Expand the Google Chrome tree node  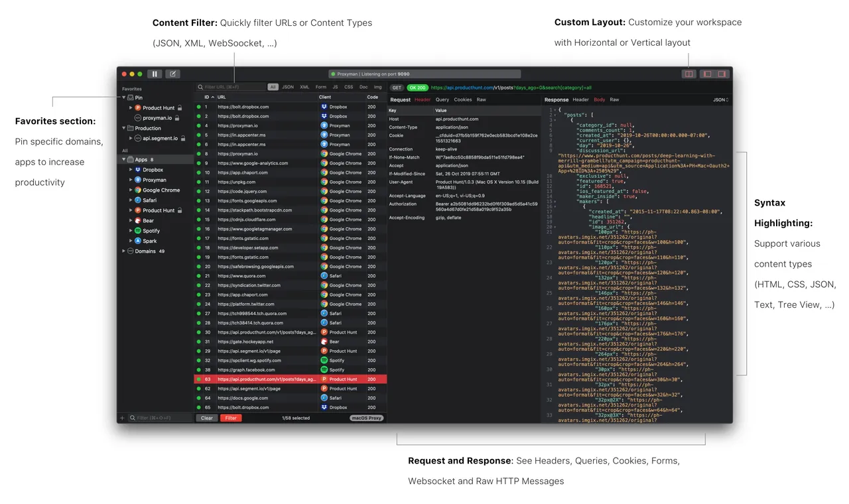click(x=131, y=190)
